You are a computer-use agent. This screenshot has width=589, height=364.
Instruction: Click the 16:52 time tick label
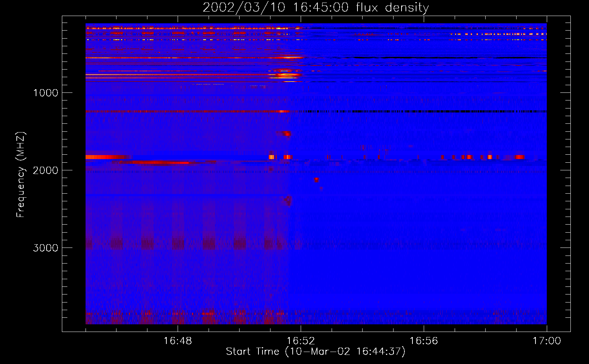(x=301, y=341)
